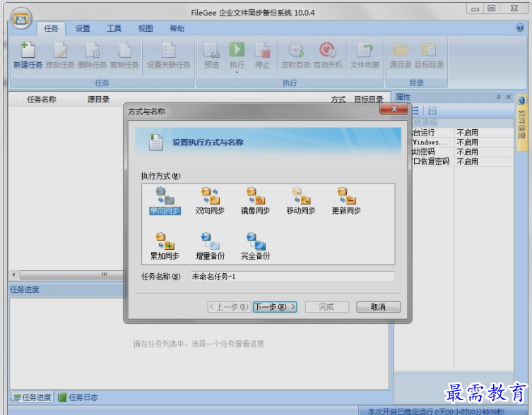Viewport: 532px width, 415px height.
Task: Select Move Sync (移动同步) mode
Action: [300, 200]
